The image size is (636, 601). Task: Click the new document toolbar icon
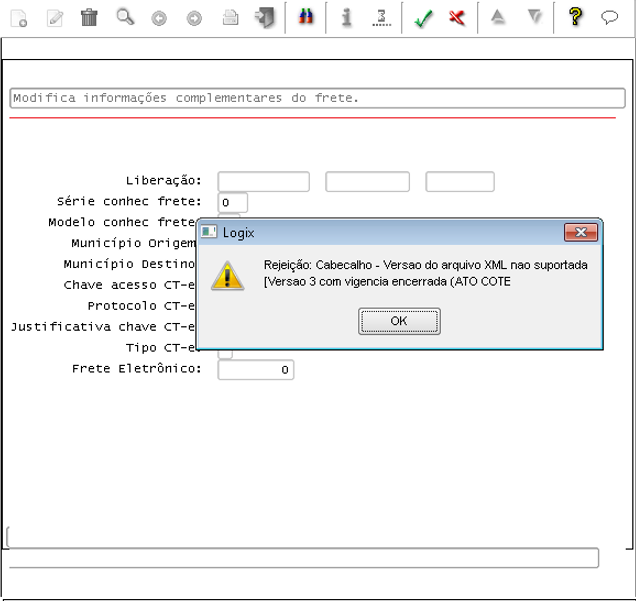coord(19,18)
